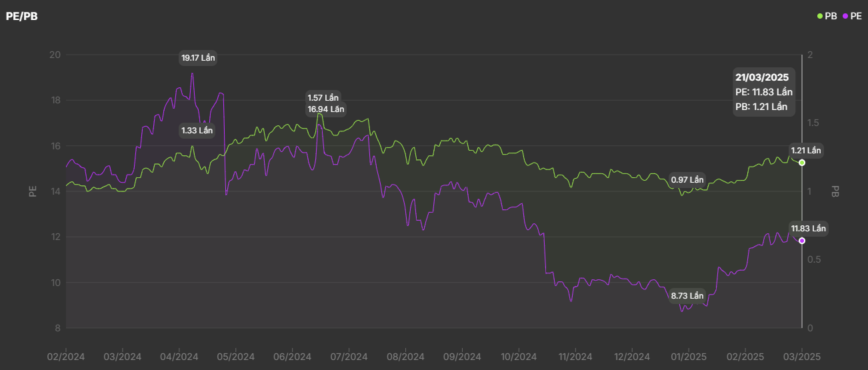Click the 01/2025 x-axis tick label
The width and height of the screenshot is (868, 370).
pos(688,357)
